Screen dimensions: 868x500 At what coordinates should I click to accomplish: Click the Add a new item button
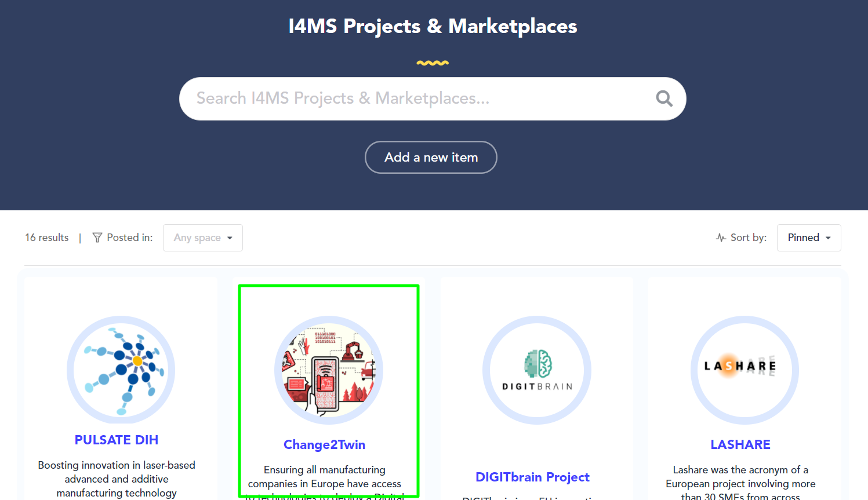[431, 157]
